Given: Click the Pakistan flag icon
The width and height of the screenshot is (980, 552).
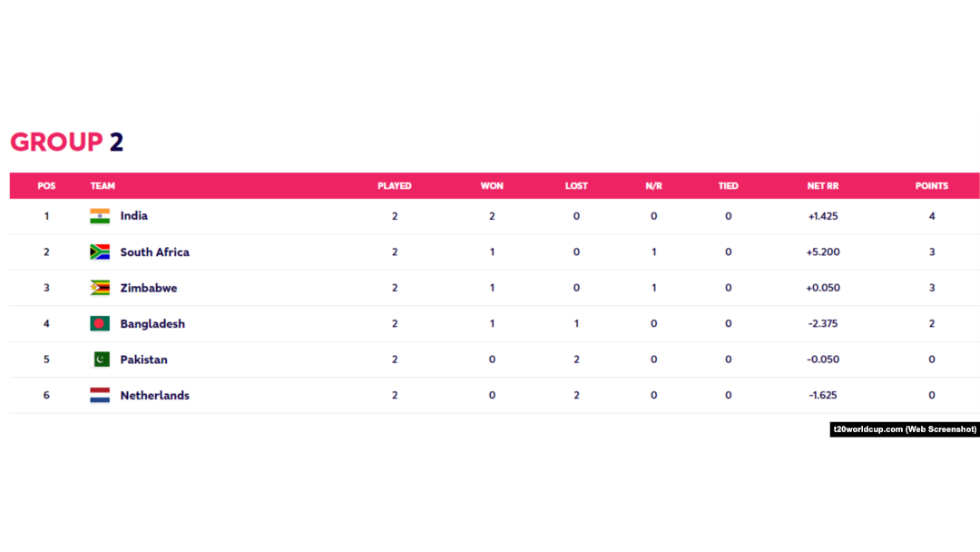Looking at the screenshot, I should 102,360.
